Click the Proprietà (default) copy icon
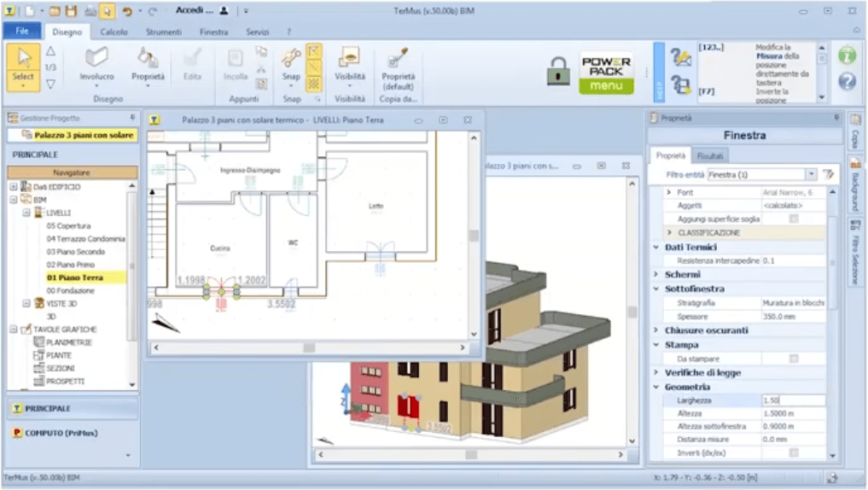 click(398, 59)
